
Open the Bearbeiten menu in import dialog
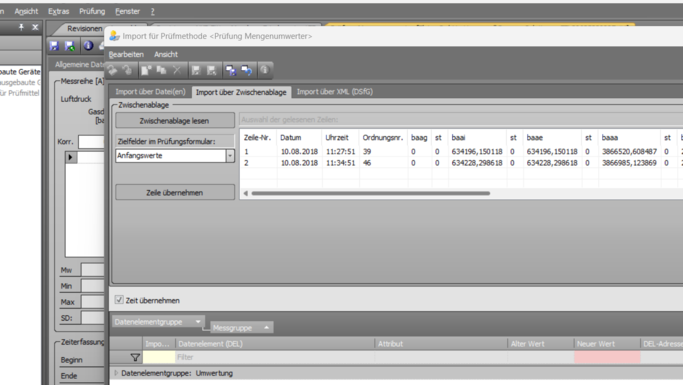pos(126,54)
